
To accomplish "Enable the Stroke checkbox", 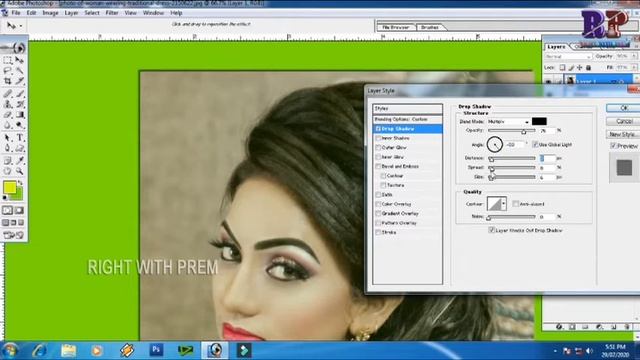I will tap(378, 232).
